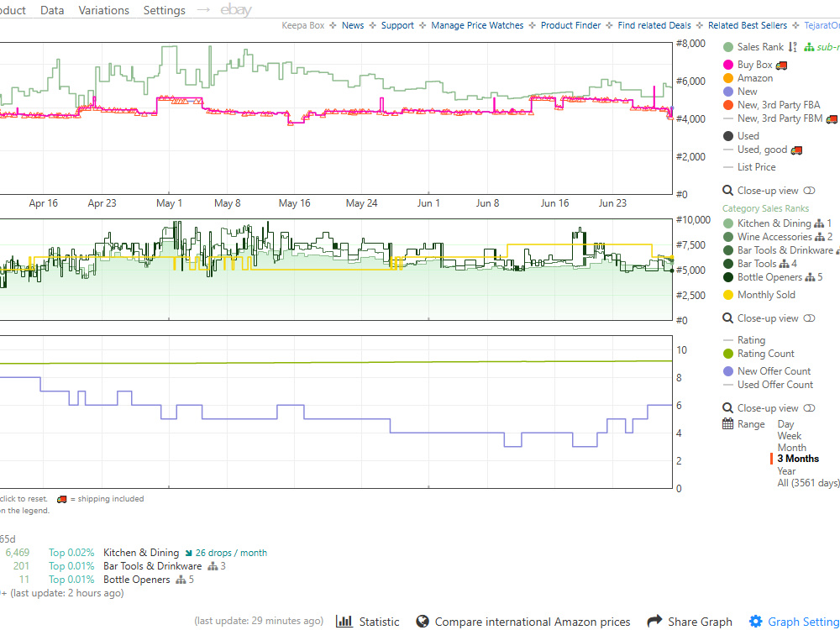The height and width of the screenshot is (630, 840).
Task: Toggle New, 3rd Party FBM legend entry
Action: pos(780,118)
